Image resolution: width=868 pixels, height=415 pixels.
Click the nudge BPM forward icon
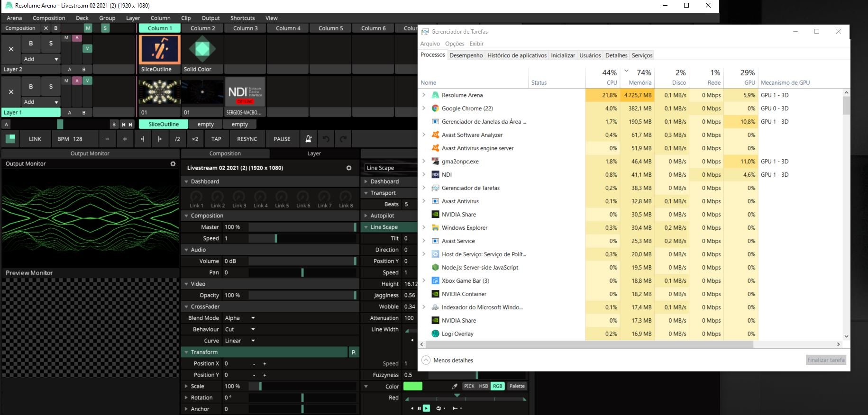click(159, 139)
